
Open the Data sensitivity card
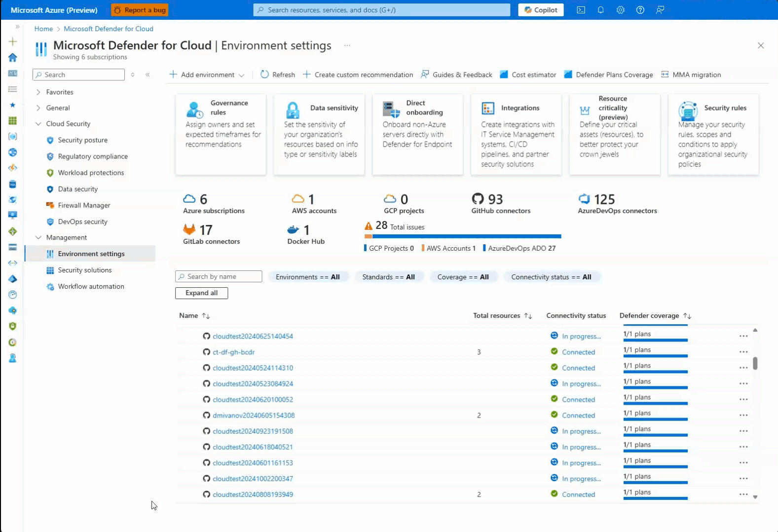(319, 134)
